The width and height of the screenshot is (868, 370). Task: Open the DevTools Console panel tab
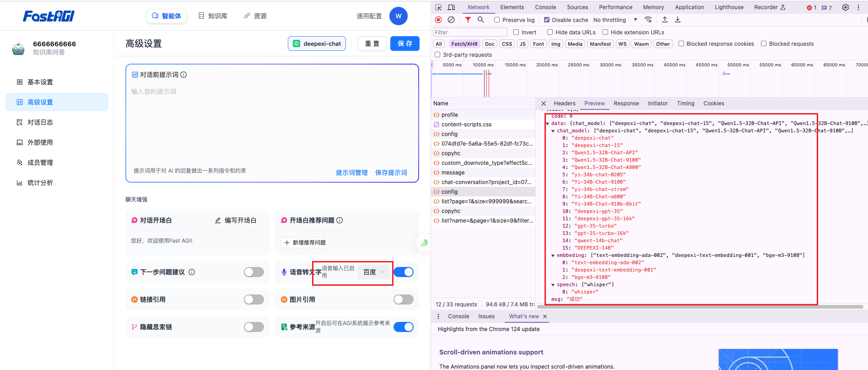coord(545,7)
